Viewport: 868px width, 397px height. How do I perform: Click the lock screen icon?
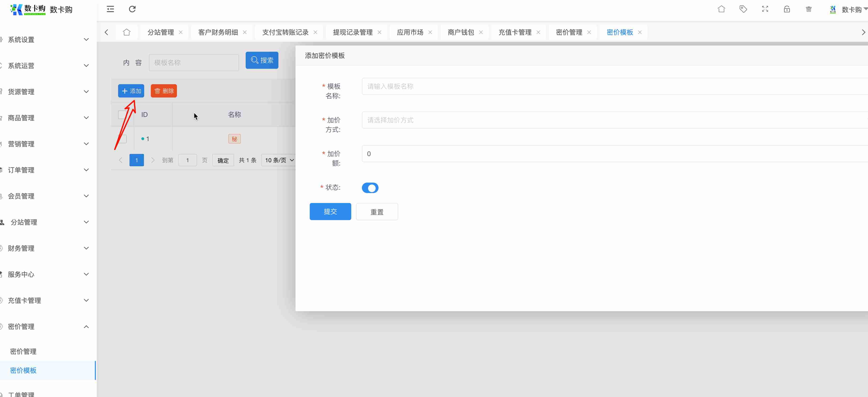coord(787,9)
